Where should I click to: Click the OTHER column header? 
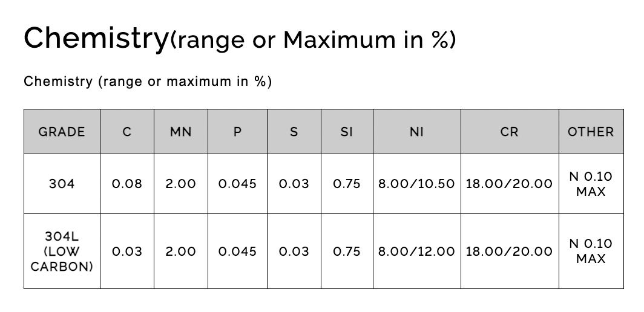[591, 132]
